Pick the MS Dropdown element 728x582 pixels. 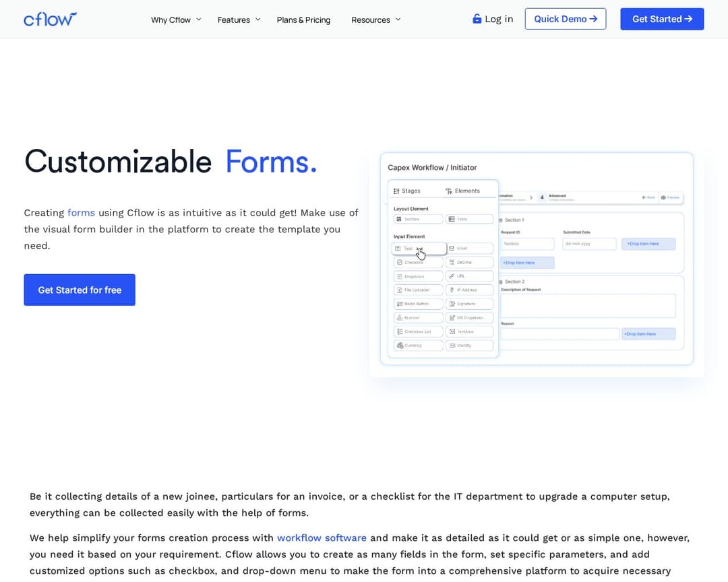(469, 318)
